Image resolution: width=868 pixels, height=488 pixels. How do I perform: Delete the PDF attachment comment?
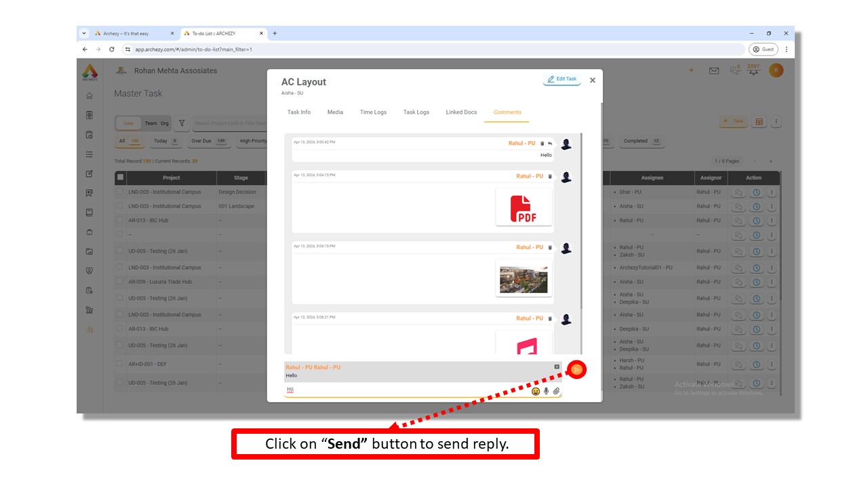pos(550,176)
